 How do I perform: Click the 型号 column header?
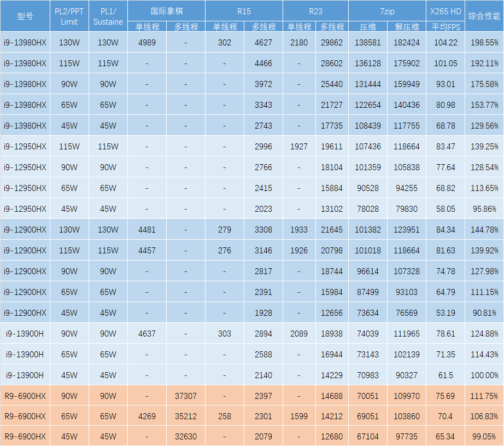25,16
